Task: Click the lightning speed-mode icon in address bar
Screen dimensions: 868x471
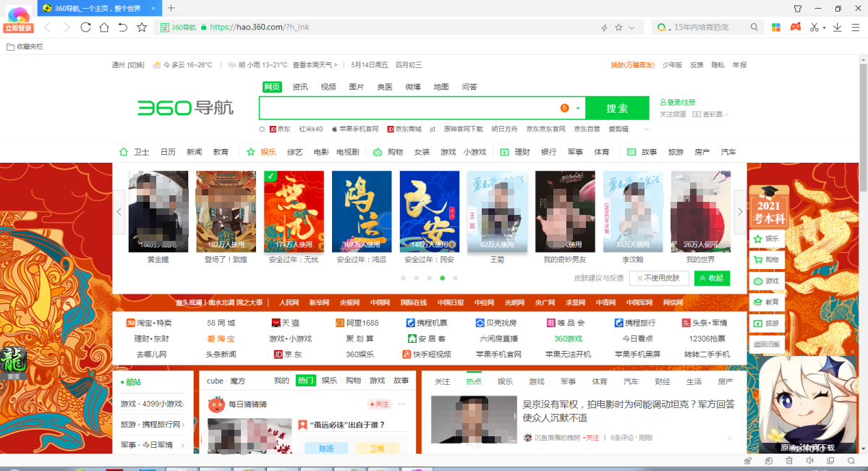Action: (605, 27)
